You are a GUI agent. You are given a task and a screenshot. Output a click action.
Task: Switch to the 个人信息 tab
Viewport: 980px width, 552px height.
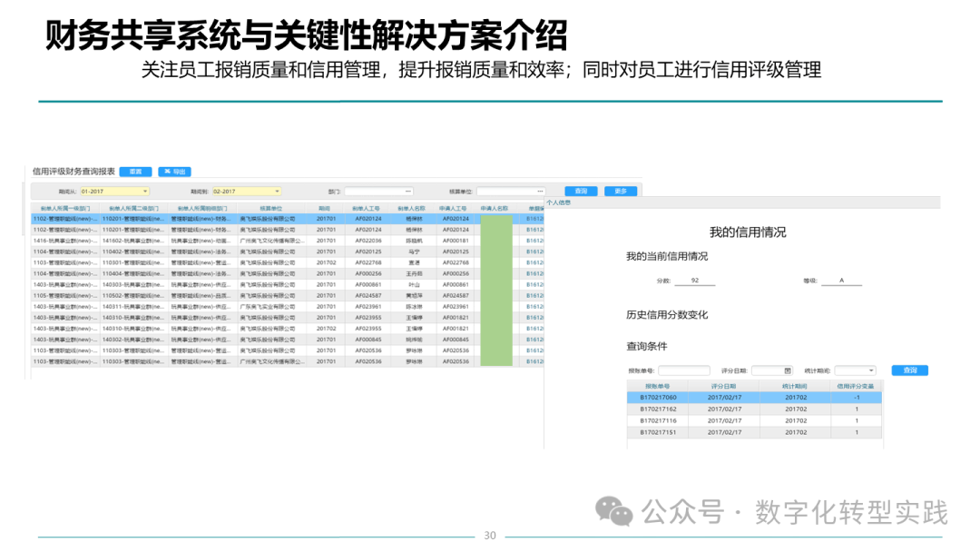[x=559, y=202]
